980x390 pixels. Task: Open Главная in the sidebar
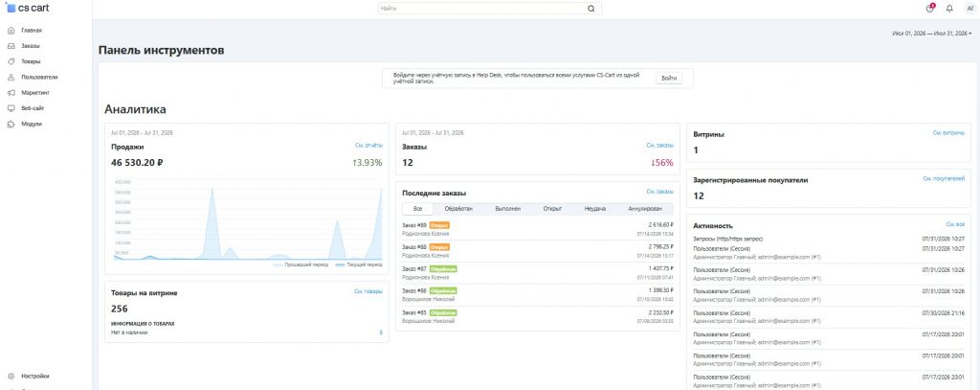(x=32, y=30)
